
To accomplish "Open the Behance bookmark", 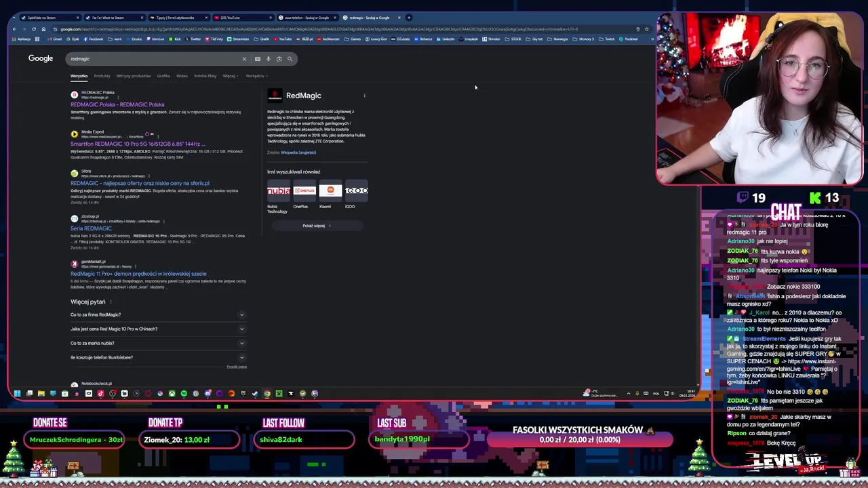I will (423, 39).
